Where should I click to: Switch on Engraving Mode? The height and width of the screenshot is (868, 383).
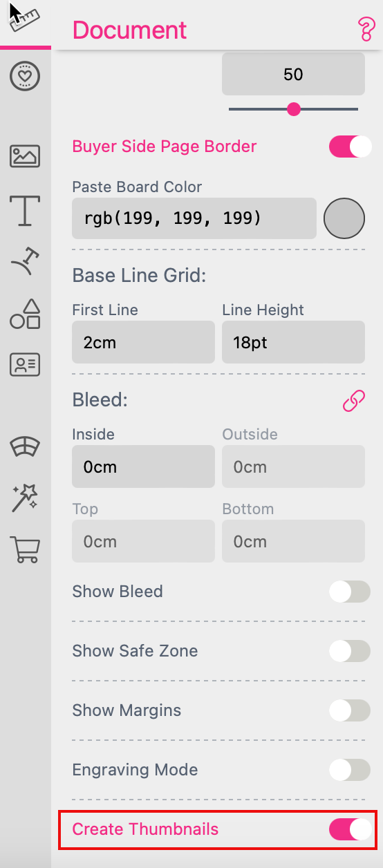click(x=350, y=770)
